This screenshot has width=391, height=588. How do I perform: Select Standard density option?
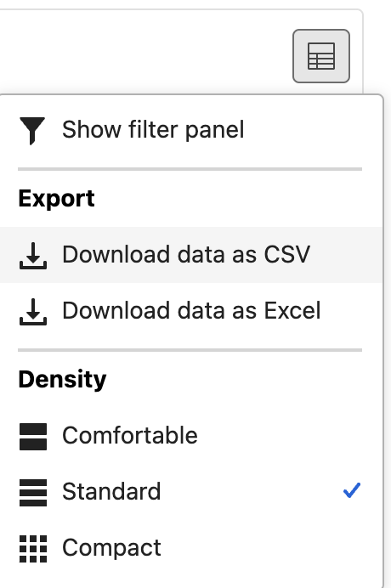point(191,492)
